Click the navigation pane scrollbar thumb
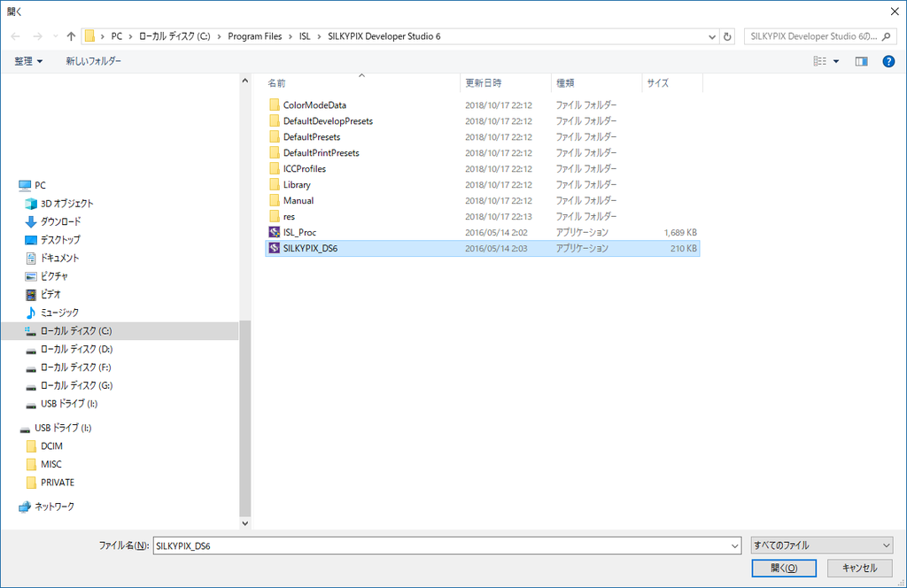Image resolution: width=907 pixels, height=588 pixels. pyautogui.click(x=244, y=419)
